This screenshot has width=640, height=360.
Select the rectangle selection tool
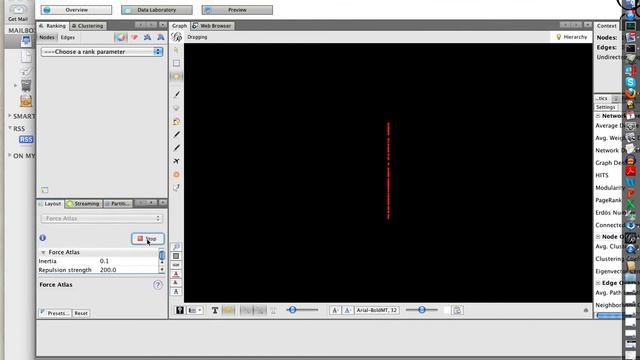coord(176,63)
